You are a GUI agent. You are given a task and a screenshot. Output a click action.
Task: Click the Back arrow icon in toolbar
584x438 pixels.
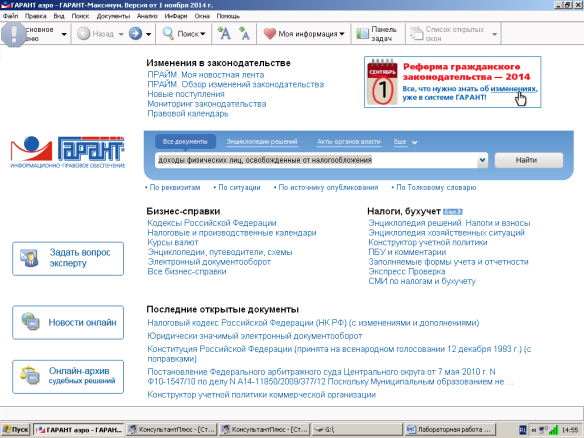pos(83,34)
